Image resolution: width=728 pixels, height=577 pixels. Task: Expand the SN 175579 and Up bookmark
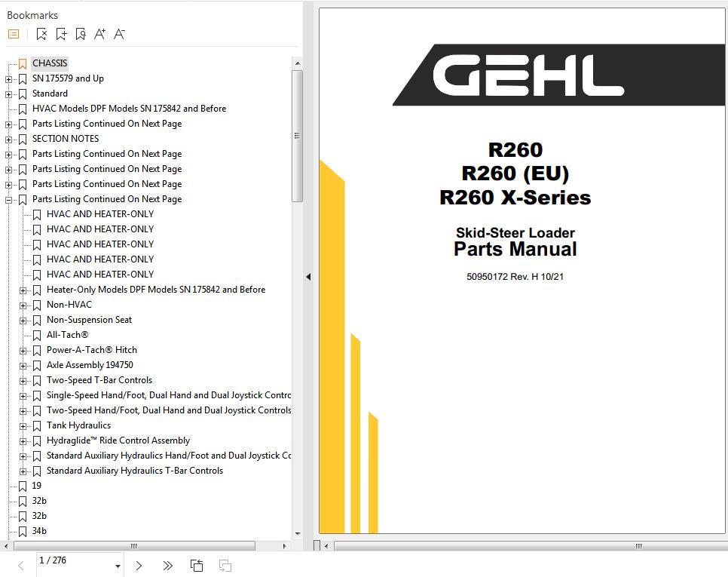[8, 79]
